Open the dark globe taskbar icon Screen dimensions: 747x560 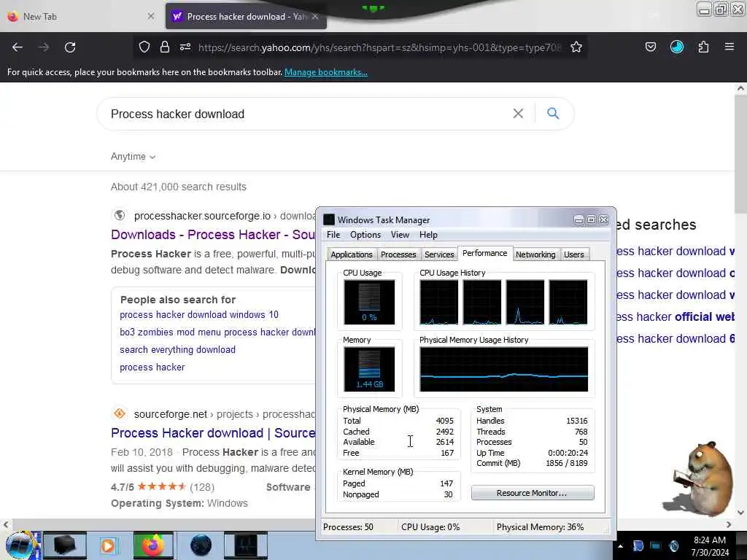pyautogui.click(x=201, y=545)
